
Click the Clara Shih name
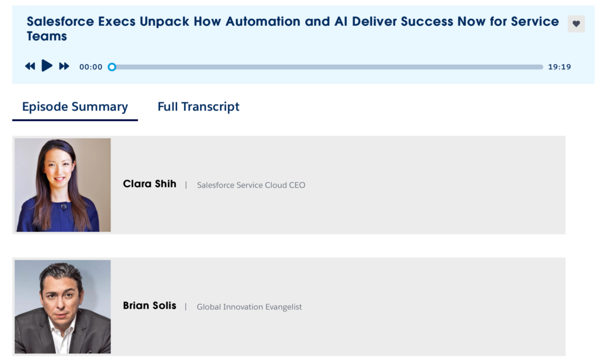pos(149,184)
